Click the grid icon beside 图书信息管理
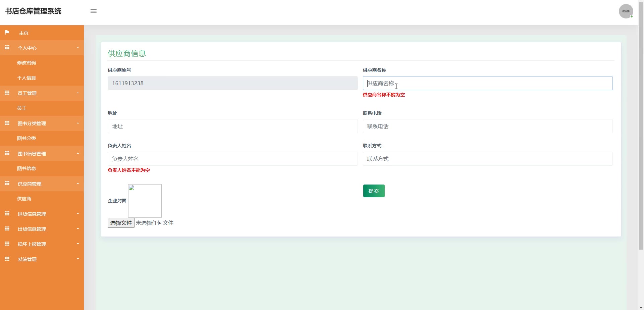 click(x=7, y=153)
